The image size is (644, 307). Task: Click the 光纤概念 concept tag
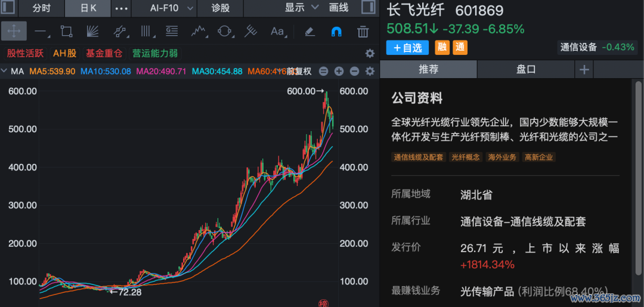[466, 157]
